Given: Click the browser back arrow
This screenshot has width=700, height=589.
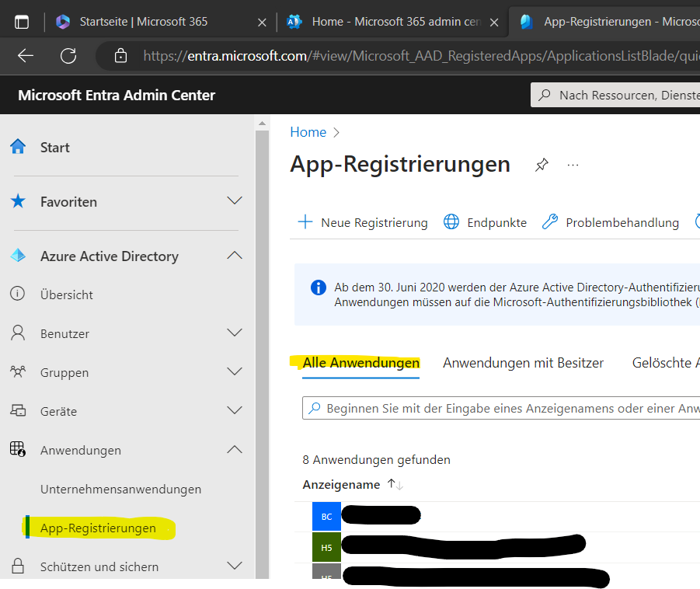Looking at the screenshot, I should [x=26, y=56].
